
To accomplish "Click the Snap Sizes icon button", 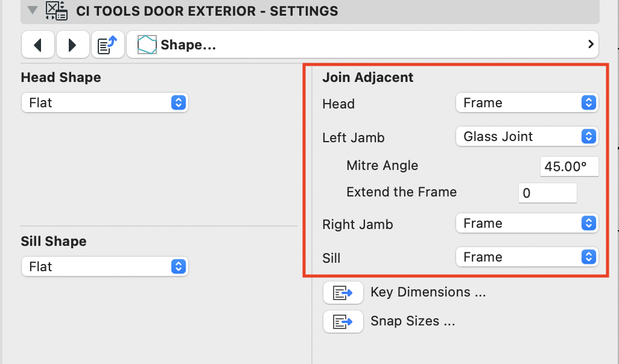I will pos(343,321).
